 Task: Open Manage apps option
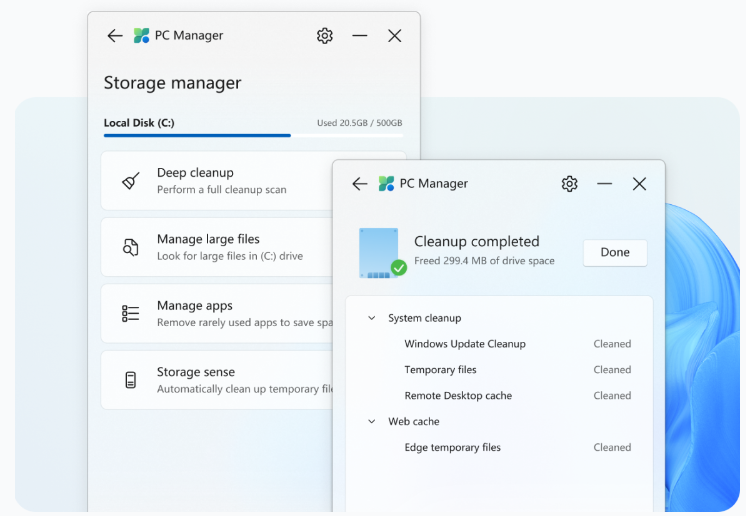pyautogui.click(x=216, y=313)
